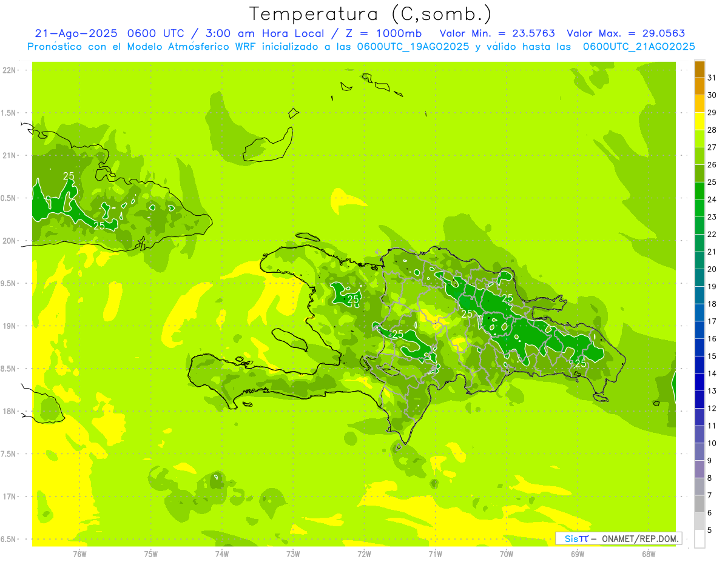Click the title 'Temperatura (C,somb.)'
This screenshot has height=562, width=728.
click(x=371, y=15)
